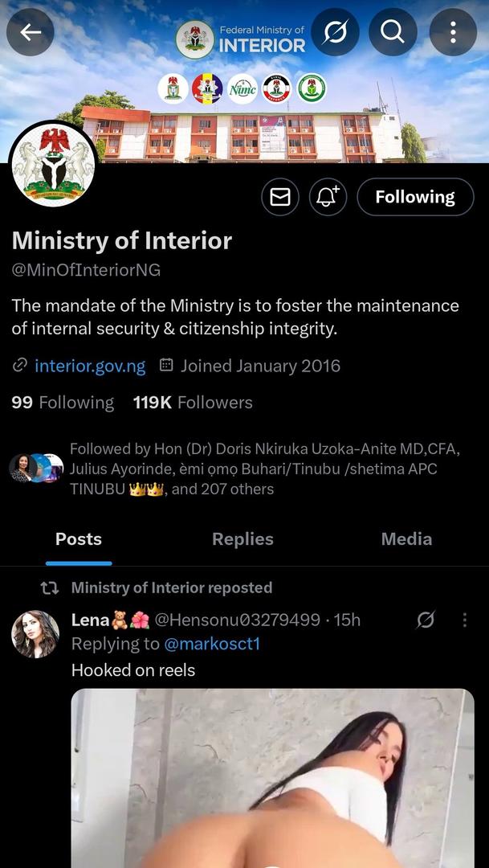Switch to the Media tab

406,539
